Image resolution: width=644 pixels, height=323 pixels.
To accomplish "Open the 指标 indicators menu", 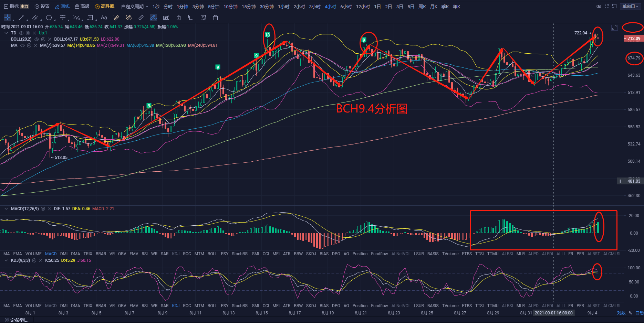I will 11,7.
